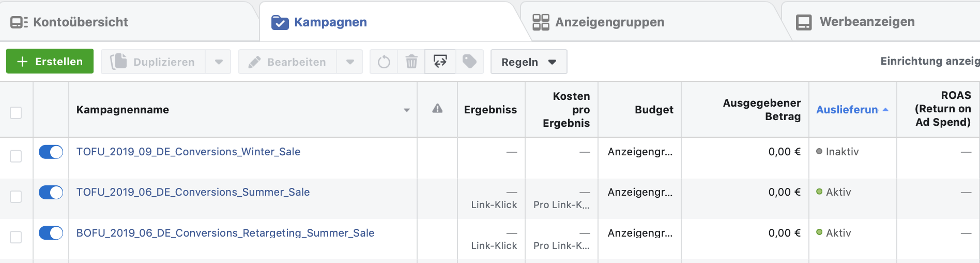Tick the checkbox for TOFU Summer_Sale row

click(16, 197)
